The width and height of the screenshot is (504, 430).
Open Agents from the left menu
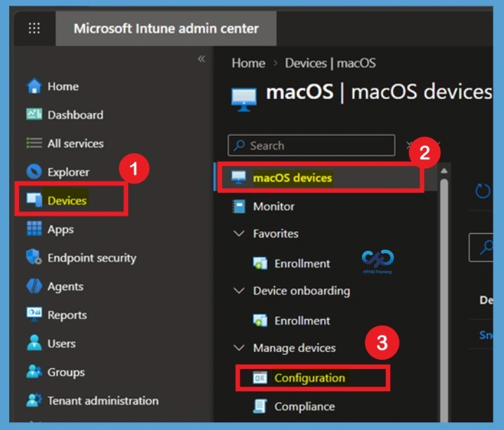click(x=65, y=287)
